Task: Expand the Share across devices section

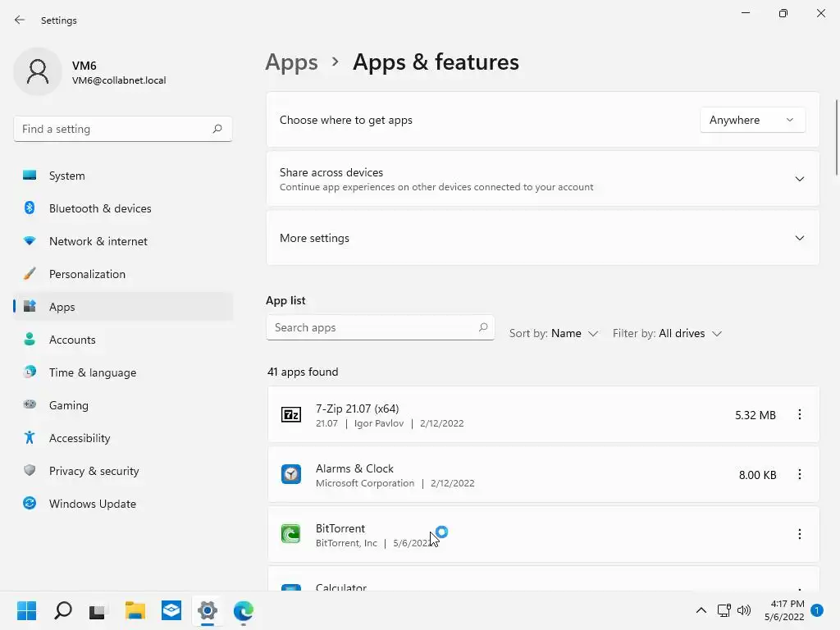Action: tap(799, 179)
